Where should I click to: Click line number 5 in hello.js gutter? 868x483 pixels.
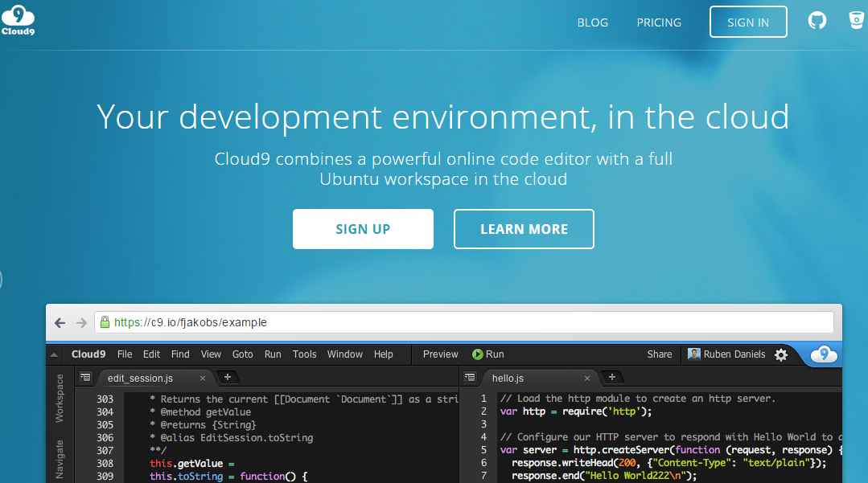click(483, 450)
